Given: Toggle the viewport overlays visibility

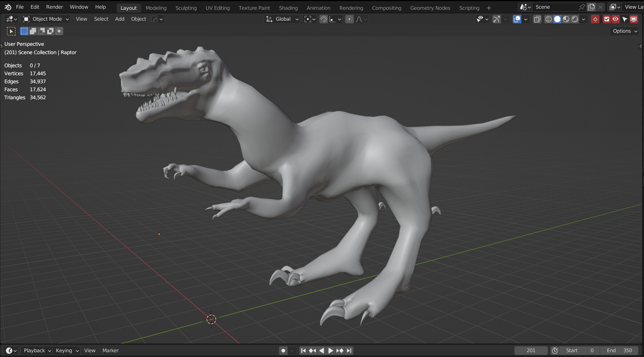Looking at the screenshot, I should coord(516,19).
